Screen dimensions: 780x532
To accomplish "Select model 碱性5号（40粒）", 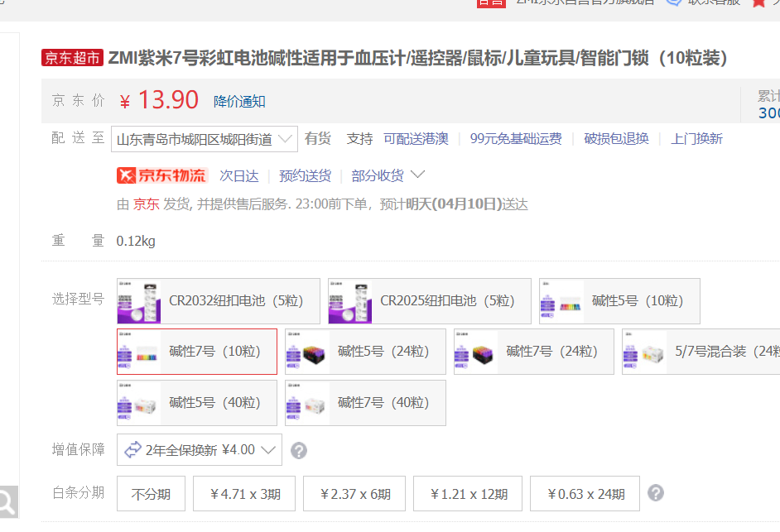I will pos(197,403).
